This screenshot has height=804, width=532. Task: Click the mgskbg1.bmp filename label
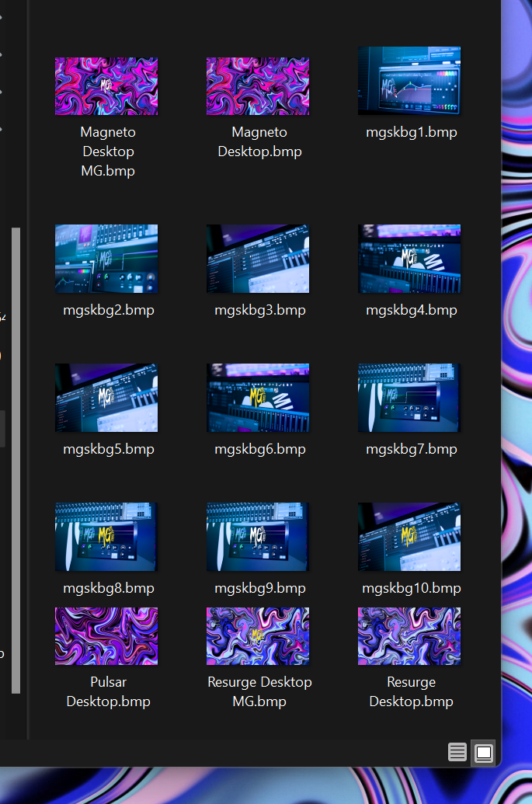pyautogui.click(x=412, y=132)
